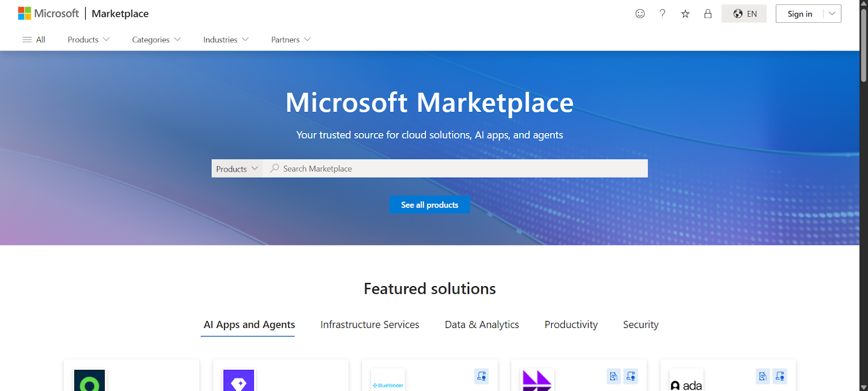This screenshot has width=868, height=391.
Task: Click the right badge icon on the ada card
Action: point(780,376)
